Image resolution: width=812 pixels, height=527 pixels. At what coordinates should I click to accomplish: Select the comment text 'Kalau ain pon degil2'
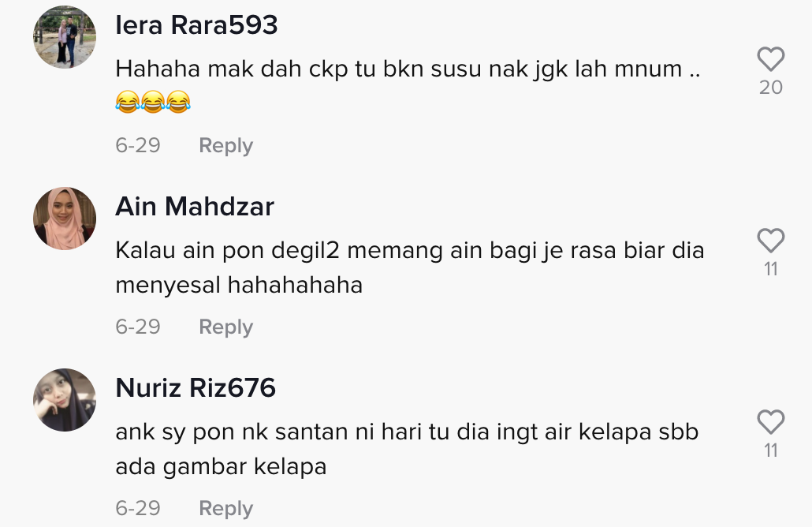click(410, 267)
